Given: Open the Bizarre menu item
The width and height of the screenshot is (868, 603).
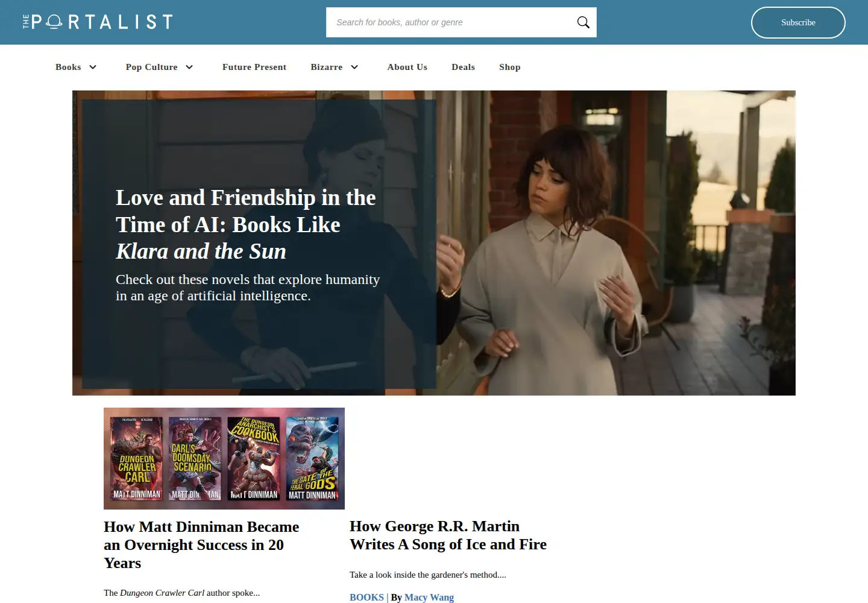Looking at the screenshot, I should click(x=327, y=67).
